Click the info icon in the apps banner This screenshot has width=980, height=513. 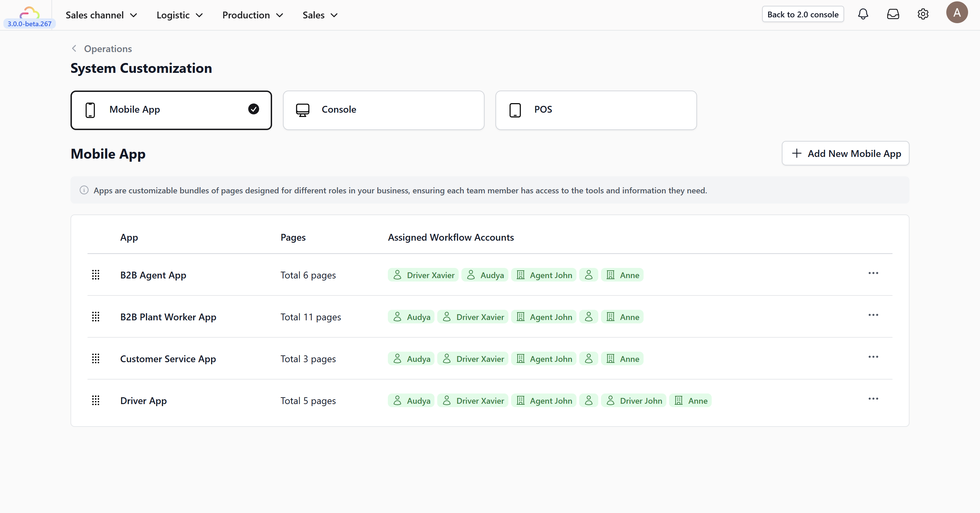pos(84,190)
